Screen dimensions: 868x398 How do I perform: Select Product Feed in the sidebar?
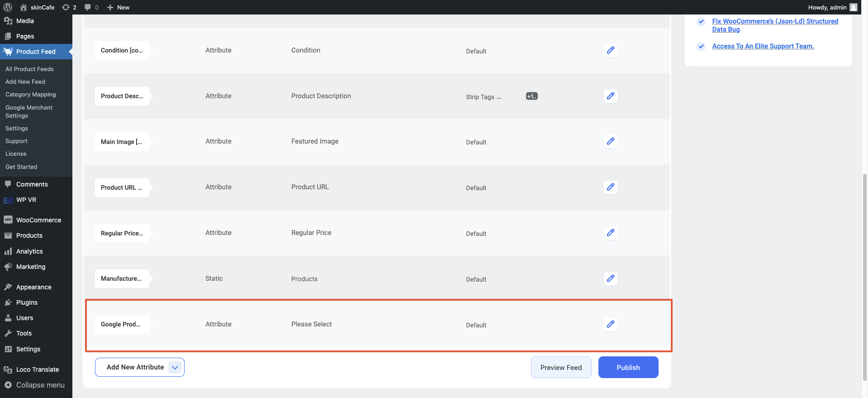tap(36, 52)
